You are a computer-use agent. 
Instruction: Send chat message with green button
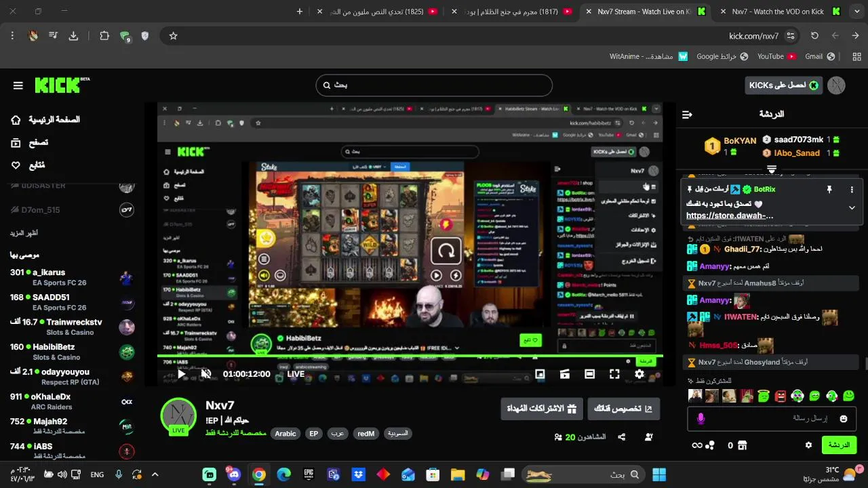point(839,445)
